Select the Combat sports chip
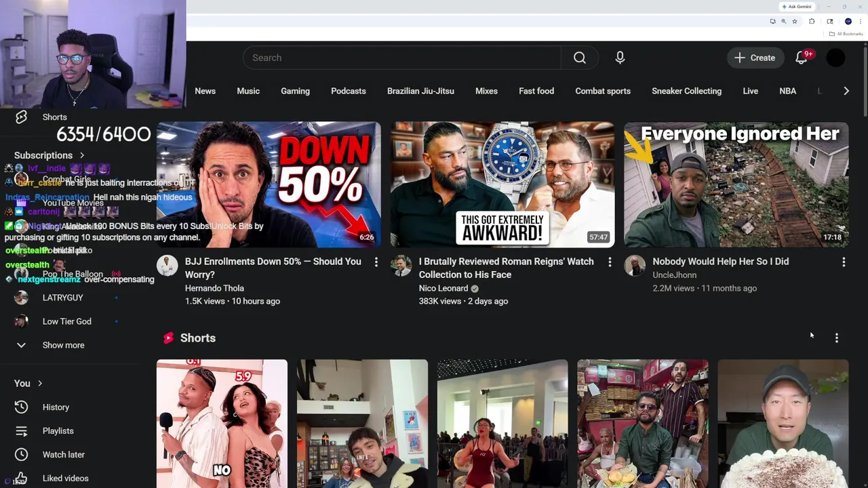Viewport: 868px width, 488px height. pyautogui.click(x=603, y=91)
